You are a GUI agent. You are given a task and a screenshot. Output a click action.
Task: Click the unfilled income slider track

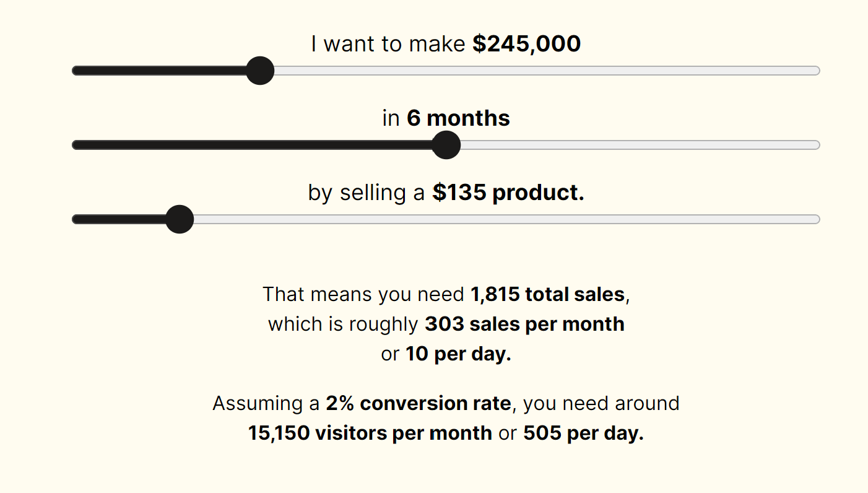(547, 71)
